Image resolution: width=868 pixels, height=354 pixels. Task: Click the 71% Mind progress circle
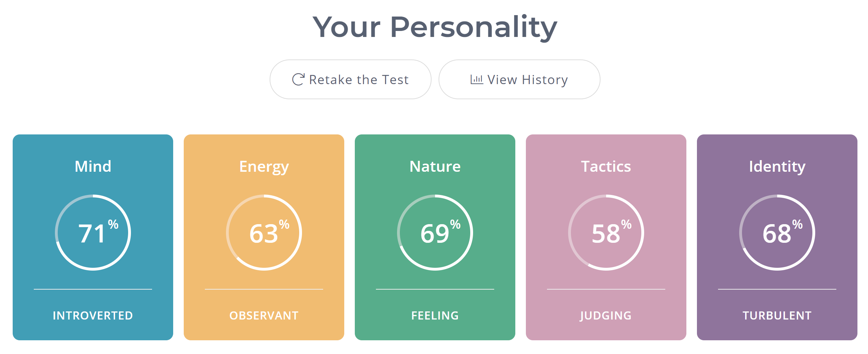(93, 233)
